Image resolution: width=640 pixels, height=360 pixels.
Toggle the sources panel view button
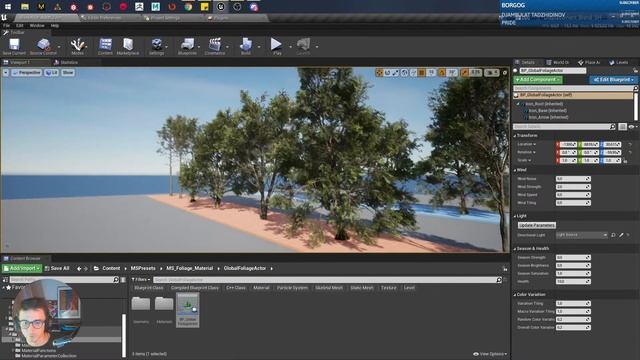click(x=5, y=280)
